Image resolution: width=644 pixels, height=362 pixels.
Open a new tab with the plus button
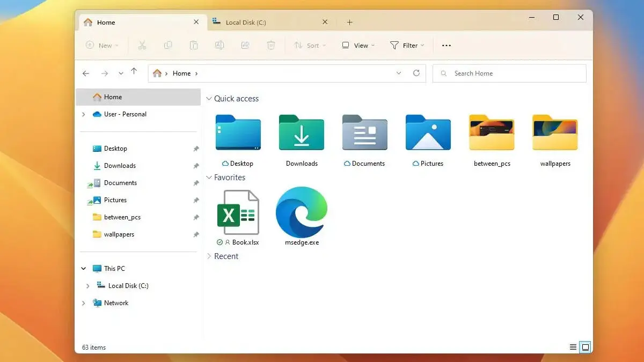tap(349, 22)
